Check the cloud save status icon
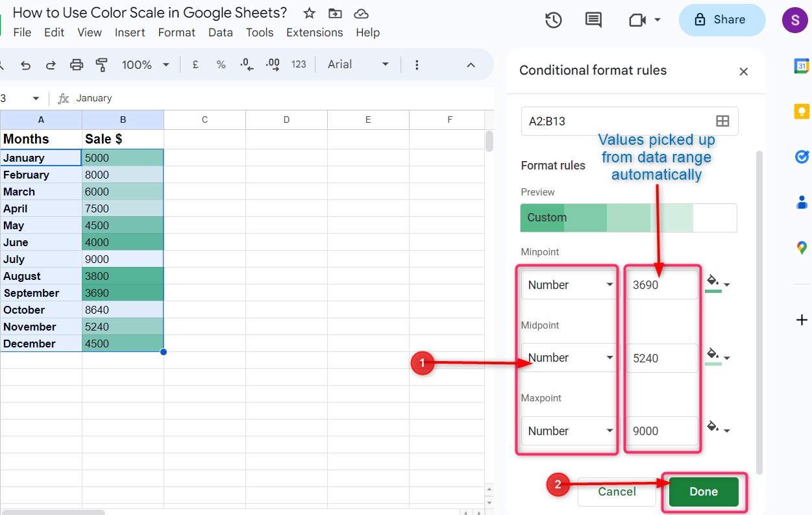The height and width of the screenshot is (515, 812). click(x=362, y=13)
